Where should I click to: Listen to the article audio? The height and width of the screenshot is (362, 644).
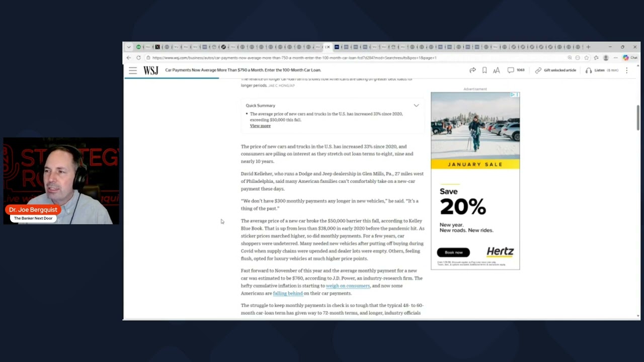[x=602, y=70]
